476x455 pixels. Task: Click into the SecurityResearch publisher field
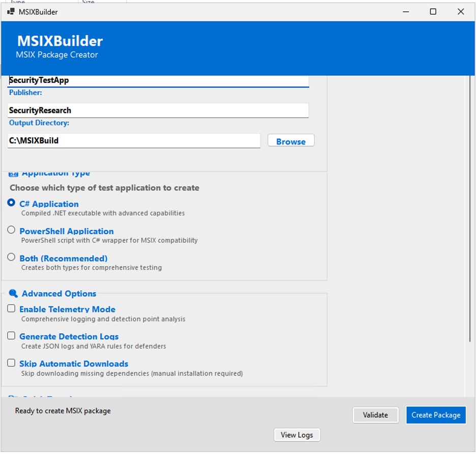point(158,110)
